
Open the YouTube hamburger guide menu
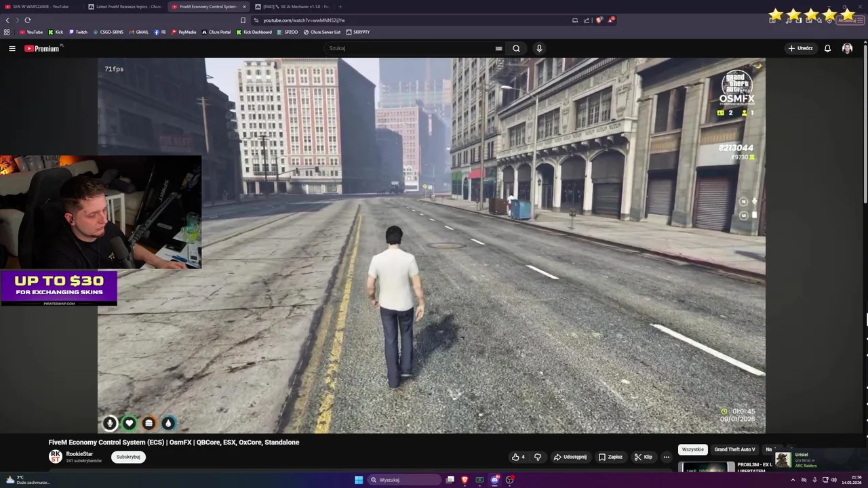(x=12, y=48)
